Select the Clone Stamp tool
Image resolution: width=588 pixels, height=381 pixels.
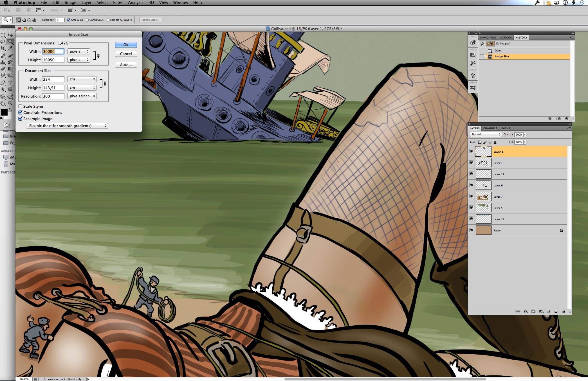[x=3, y=62]
